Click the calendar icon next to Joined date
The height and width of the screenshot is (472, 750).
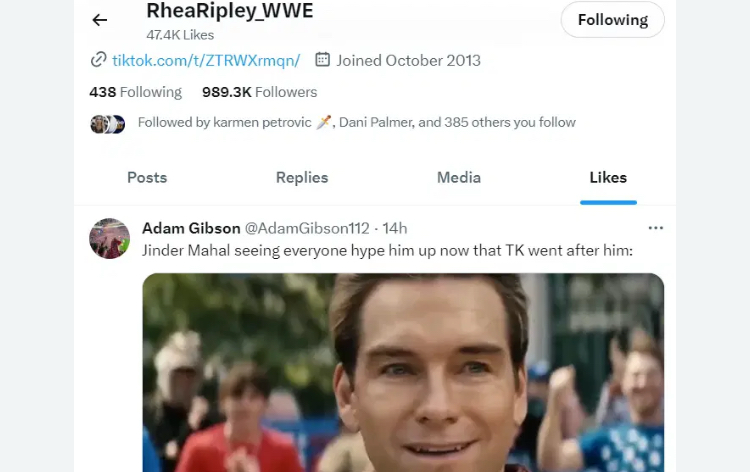click(x=322, y=60)
